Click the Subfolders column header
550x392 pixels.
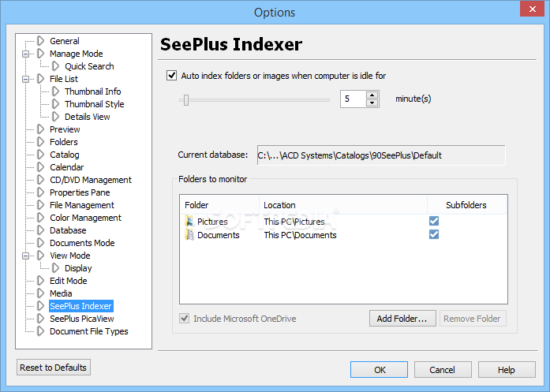pyautogui.click(x=467, y=205)
